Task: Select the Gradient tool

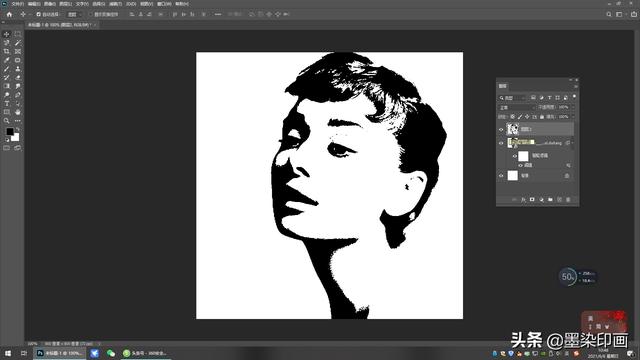Action: [7, 86]
